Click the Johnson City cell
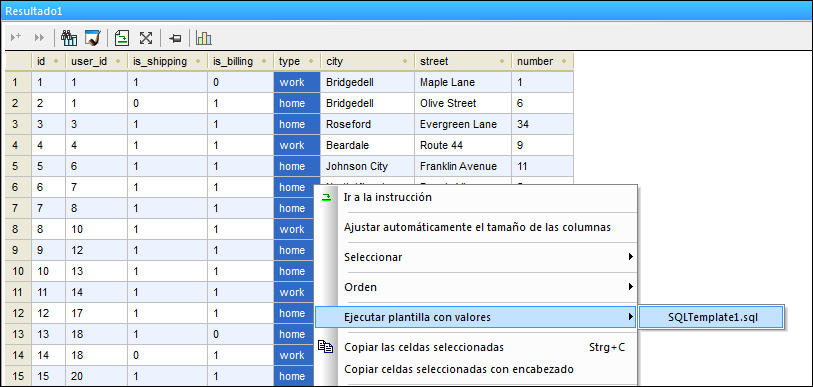The image size is (813, 387). [367, 166]
